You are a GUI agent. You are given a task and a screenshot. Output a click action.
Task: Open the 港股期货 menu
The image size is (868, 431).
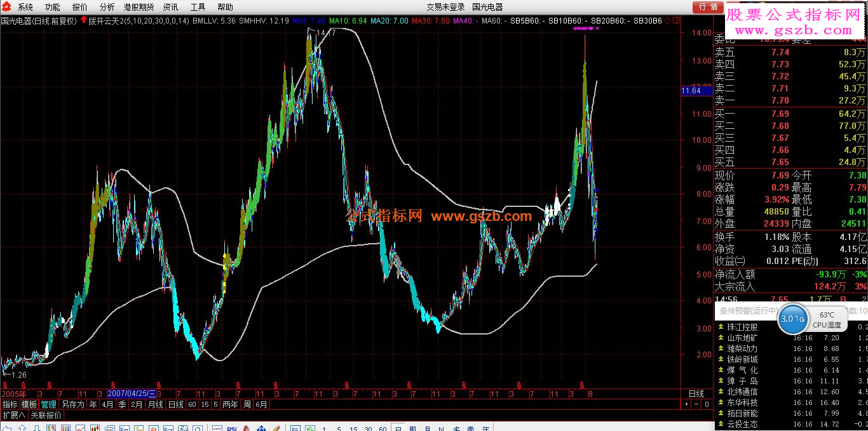click(x=139, y=7)
